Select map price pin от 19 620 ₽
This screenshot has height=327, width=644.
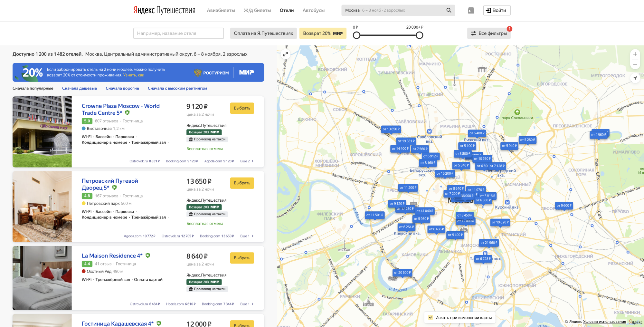[x=500, y=222]
